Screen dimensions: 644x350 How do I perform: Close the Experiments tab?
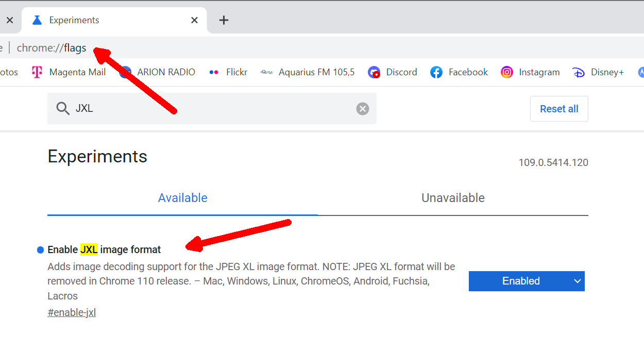[194, 20]
